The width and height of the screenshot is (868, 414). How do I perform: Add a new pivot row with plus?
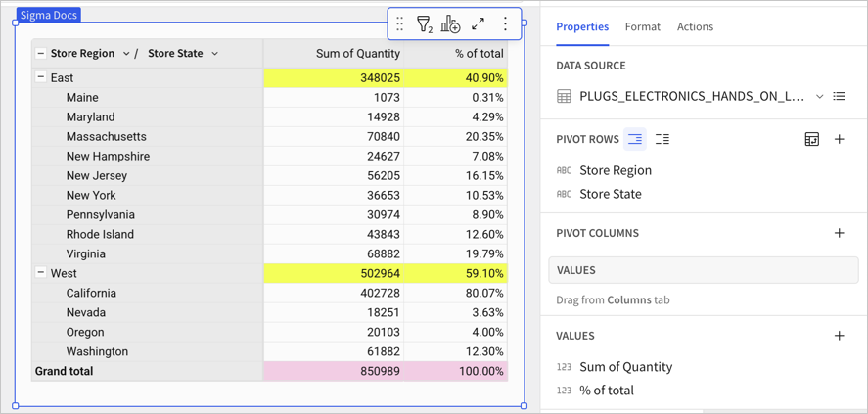(840, 140)
